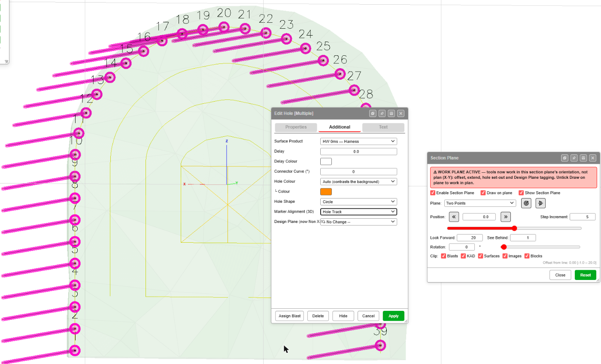This screenshot has width=601, height=364.
Task: Open the Hole Shape dropdown
Action: (358, 202)
